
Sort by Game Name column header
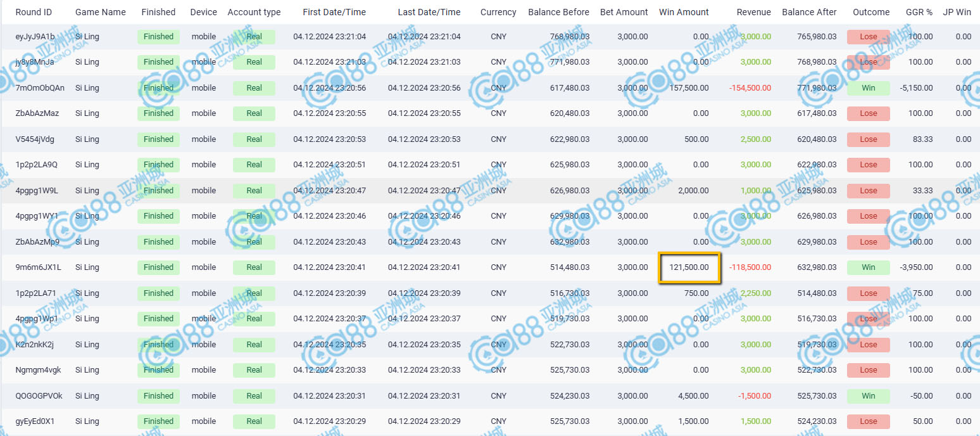[100, 12]
